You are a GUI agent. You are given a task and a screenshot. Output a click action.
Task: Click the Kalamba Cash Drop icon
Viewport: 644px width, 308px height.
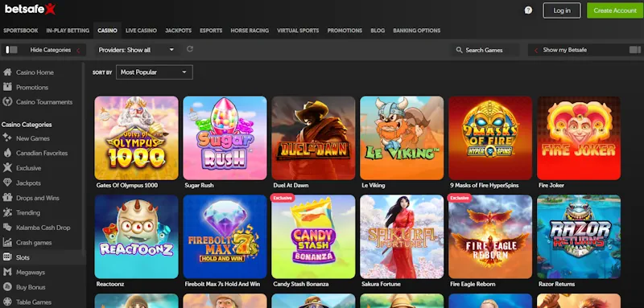click(7, 228)
